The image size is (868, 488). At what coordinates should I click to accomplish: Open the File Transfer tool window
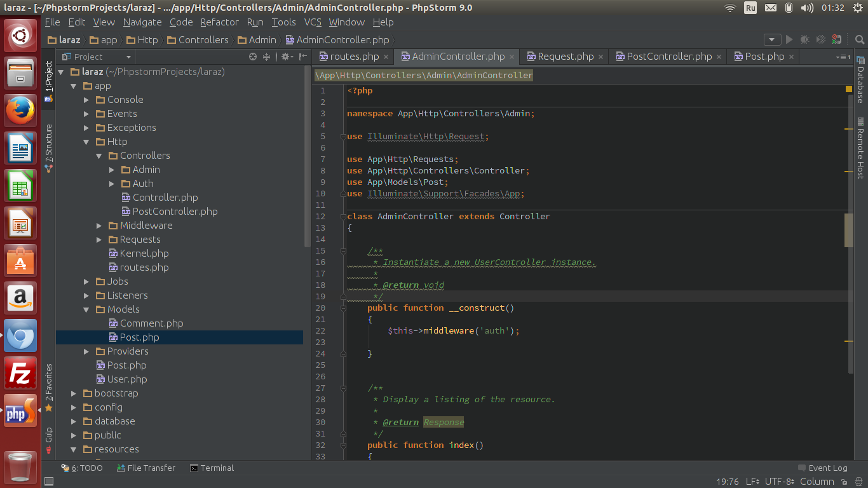(146, 468)
